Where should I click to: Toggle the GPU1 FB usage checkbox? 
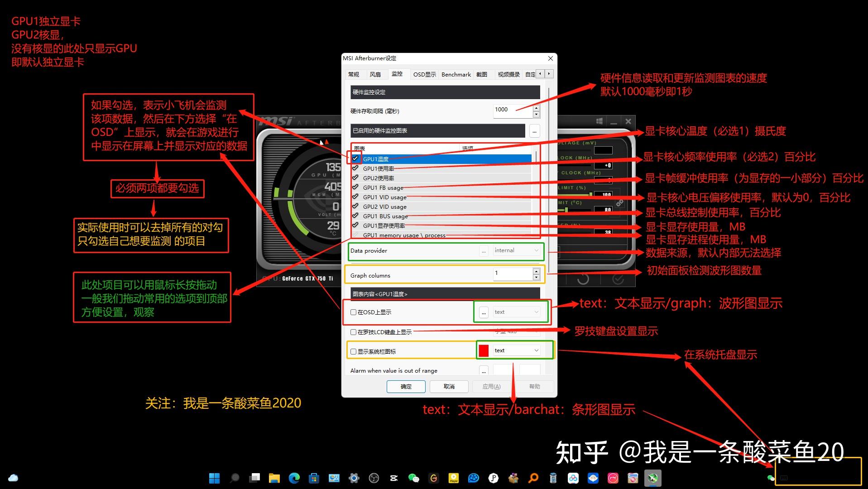tap(355, 187)
